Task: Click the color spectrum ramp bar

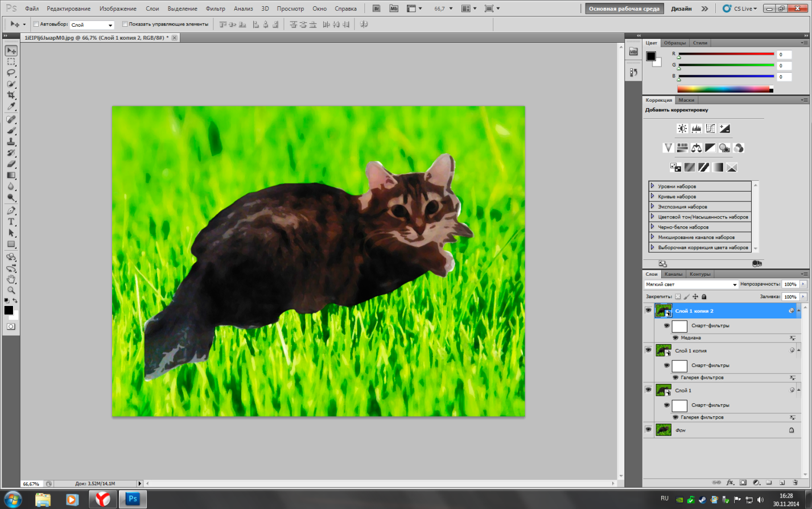Action: point(725,89)
